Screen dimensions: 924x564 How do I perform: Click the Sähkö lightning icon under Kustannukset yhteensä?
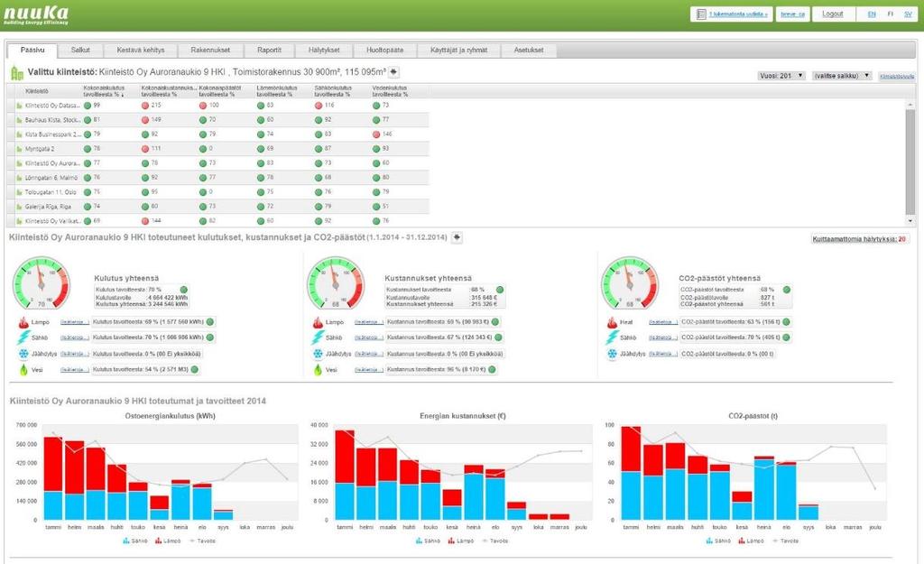(x=318, y=337)
